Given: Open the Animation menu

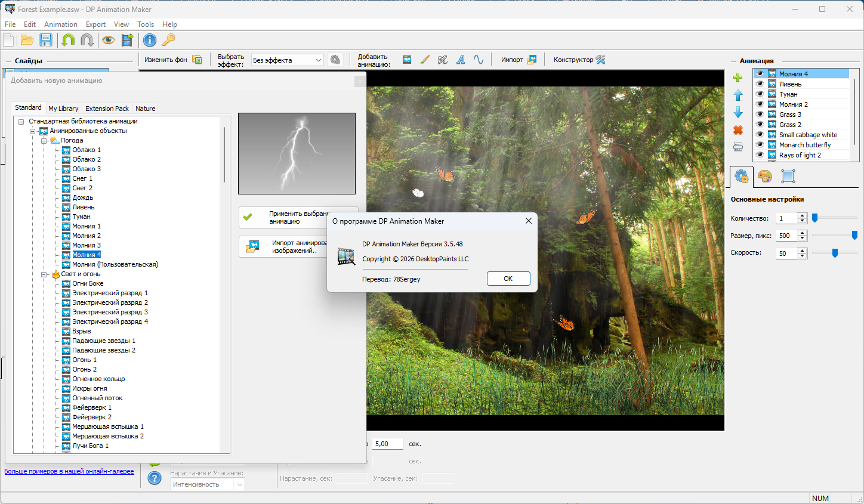Looking at the screenshot, I should (x=61, y=24).
